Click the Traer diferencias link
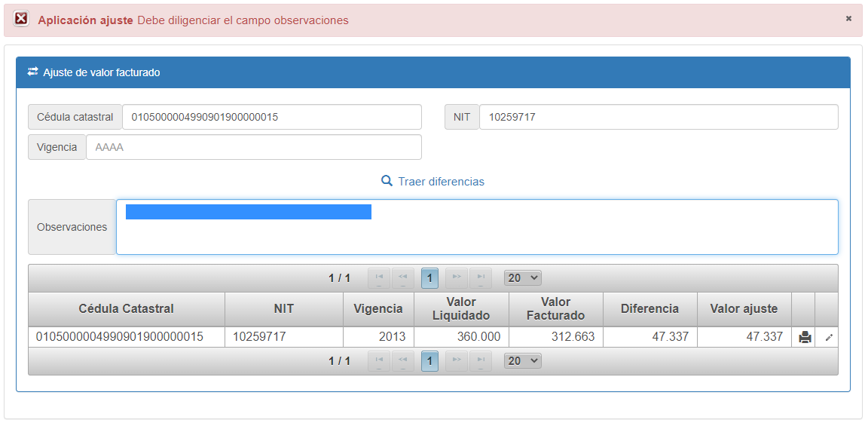The width and height of the screenshot is (868, 426). click(x=433, y=182)
